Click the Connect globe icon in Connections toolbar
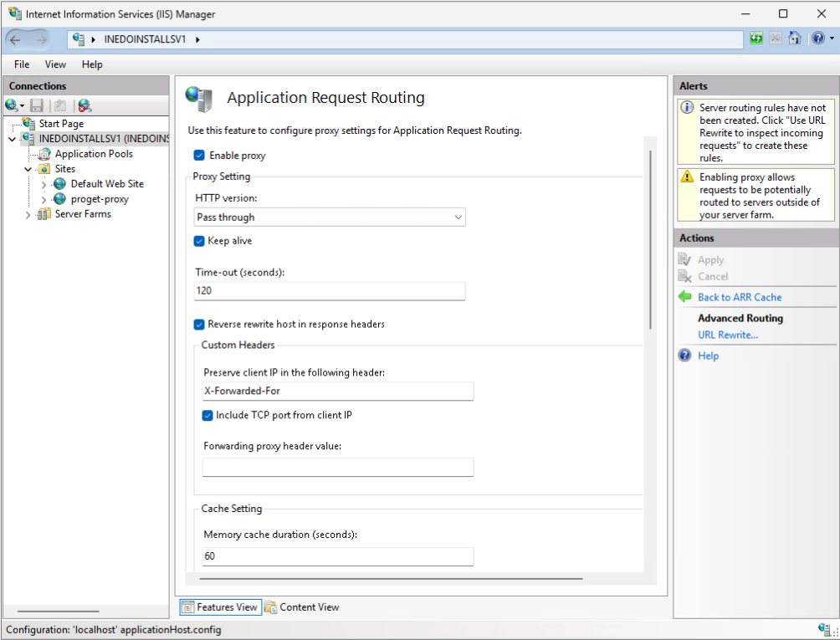 coord(11,105)
